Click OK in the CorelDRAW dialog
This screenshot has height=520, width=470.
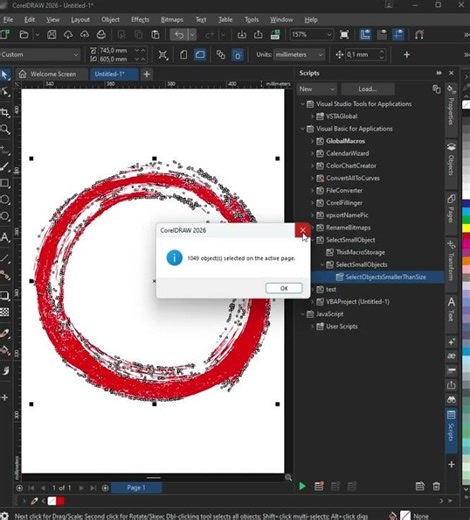click(284, 288)
